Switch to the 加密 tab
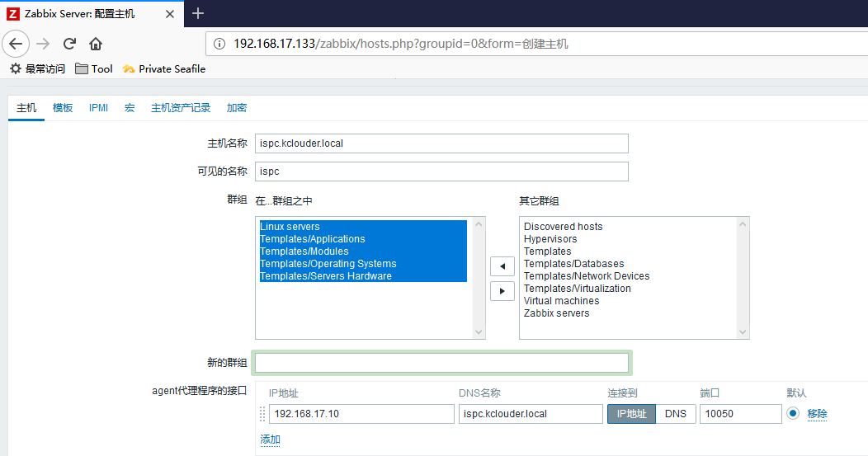The width and height of the screenshot is (868, 456). (236, 108)
